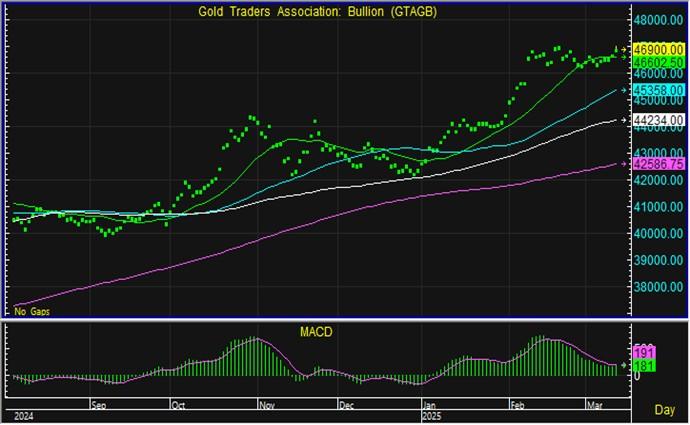690x425 pixels.
Task: Click the Feb month marker on time axis
Action: 518,405
